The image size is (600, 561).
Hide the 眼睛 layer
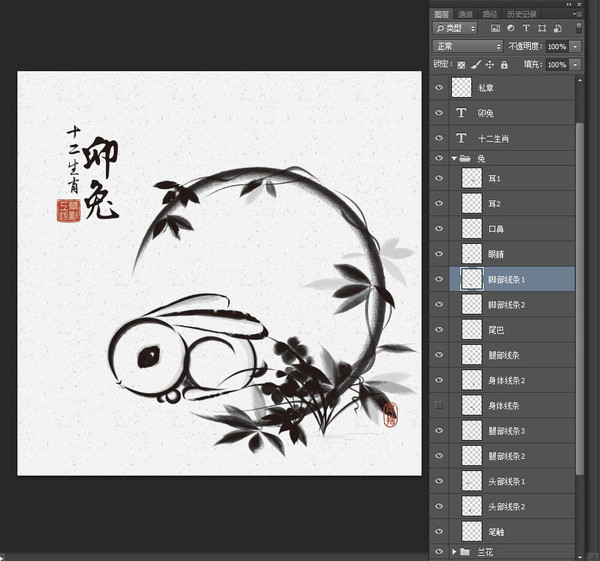tap(439, 254)
